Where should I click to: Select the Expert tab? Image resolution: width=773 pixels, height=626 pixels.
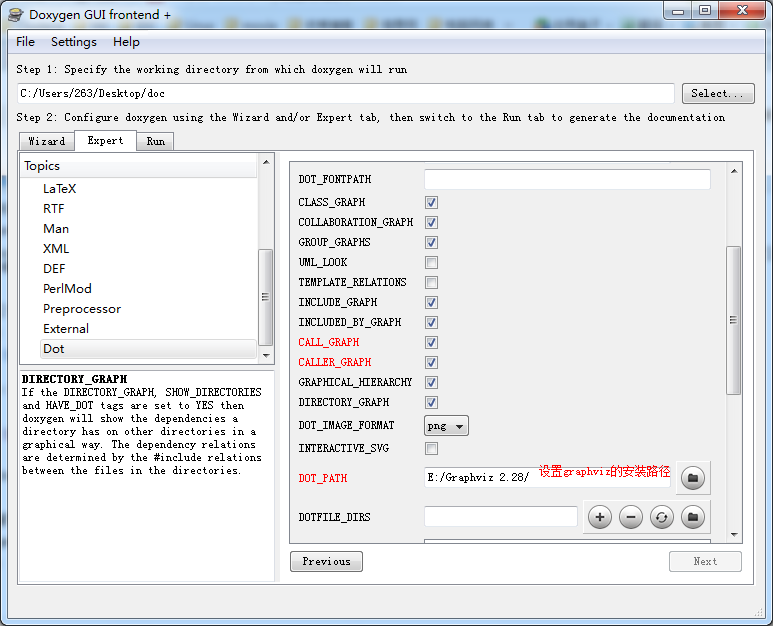(x=105, y=140)
